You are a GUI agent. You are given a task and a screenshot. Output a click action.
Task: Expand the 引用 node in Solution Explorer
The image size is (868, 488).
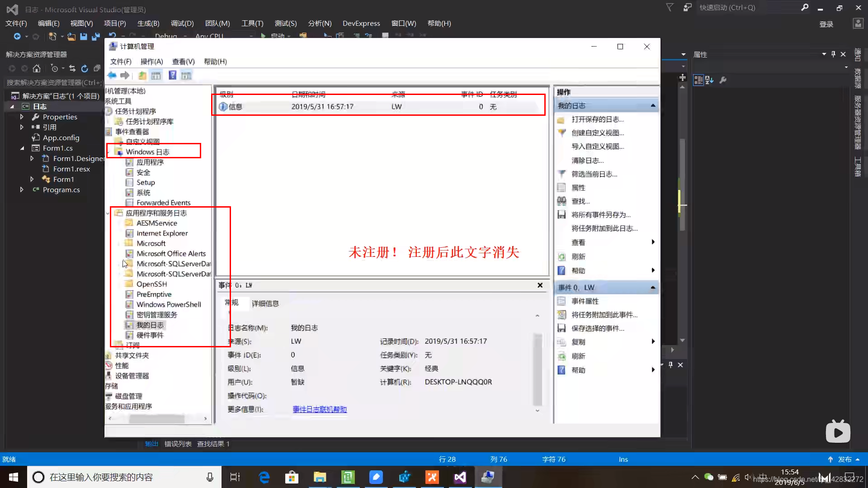21,127
